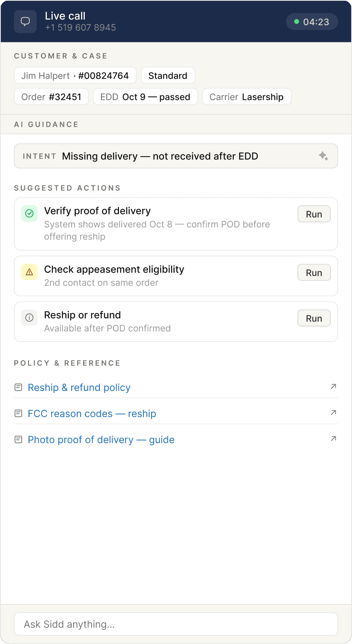Run Check appeasement eligibility action

[314, 273]
